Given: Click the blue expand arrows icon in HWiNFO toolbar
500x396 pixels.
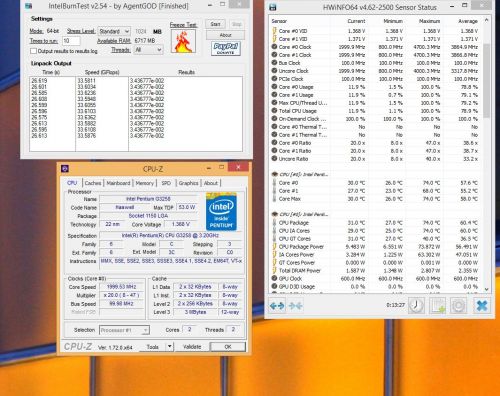Looking at the screenshot, I should coord(277,306).
